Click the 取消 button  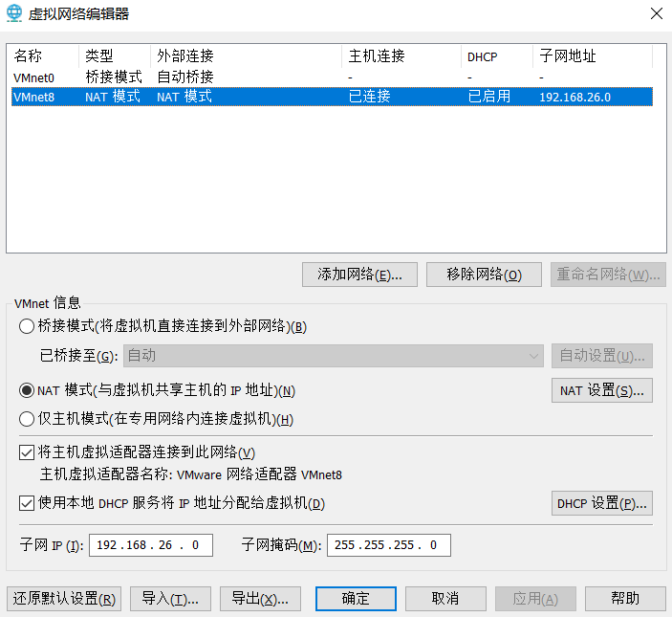click(445, 599)
